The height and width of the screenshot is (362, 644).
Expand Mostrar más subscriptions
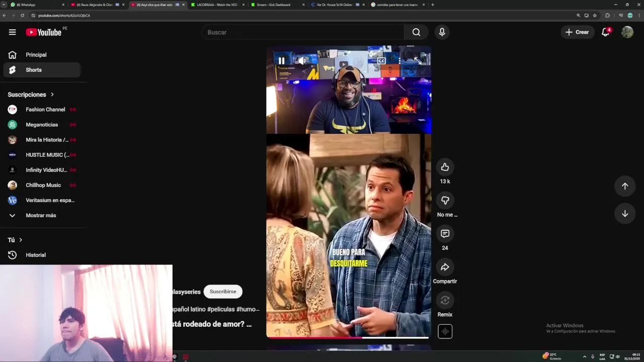click(42, 215)
